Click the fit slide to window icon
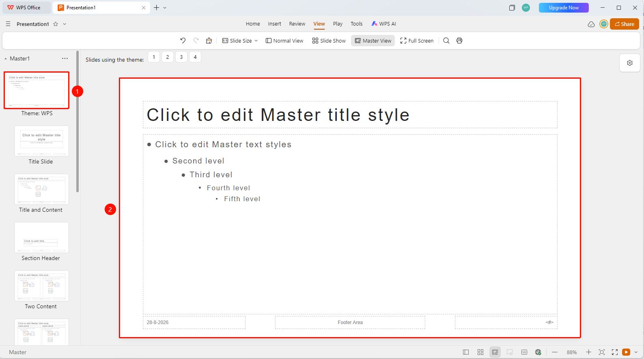This screenshot has height=359, width=644. pos(602,352)
